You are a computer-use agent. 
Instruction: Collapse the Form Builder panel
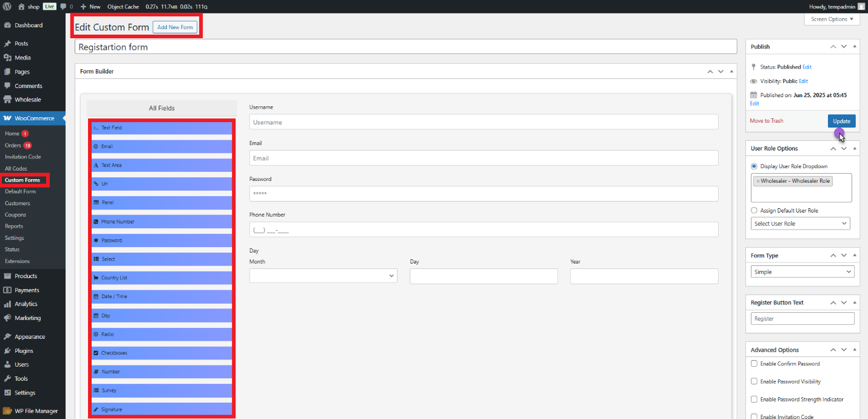coord(731,71)
